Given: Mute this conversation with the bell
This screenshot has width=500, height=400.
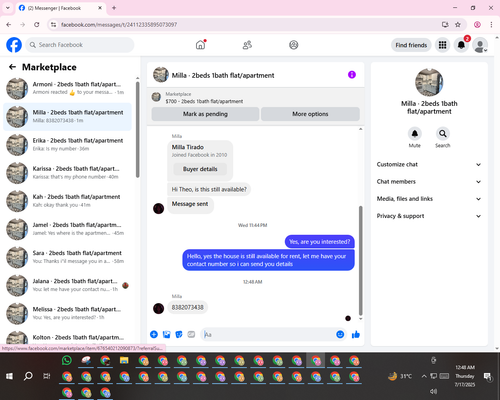Looking at the screenshot, I should pyautogui.click(x=415, y=134).
